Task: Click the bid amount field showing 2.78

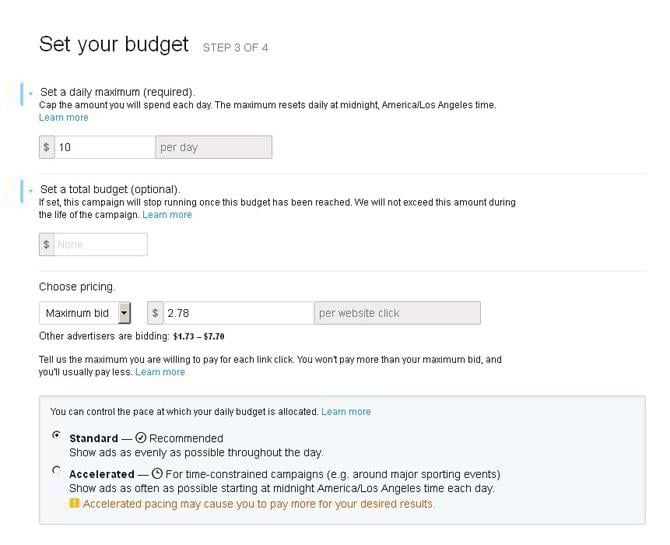Action: point(239,313)
